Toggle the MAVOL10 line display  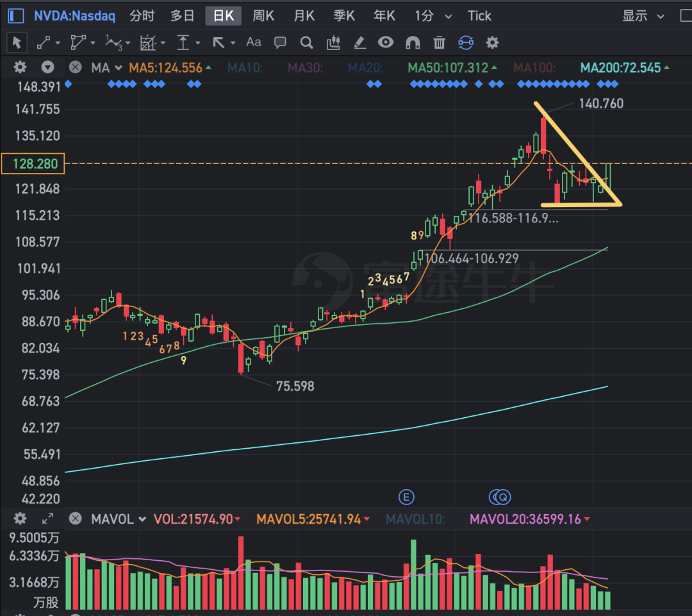click(415, 519)
